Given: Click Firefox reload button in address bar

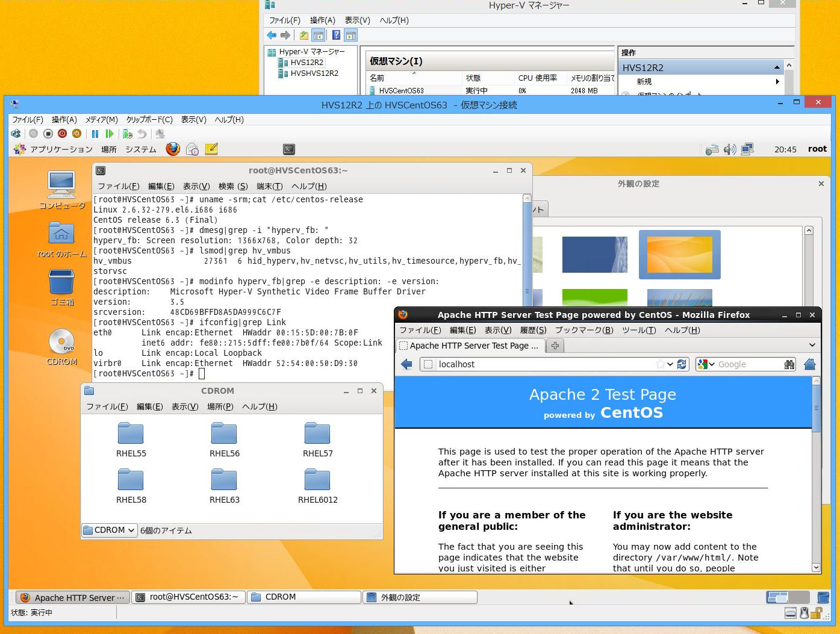Looking at the screenshot, I should (682, 364).
